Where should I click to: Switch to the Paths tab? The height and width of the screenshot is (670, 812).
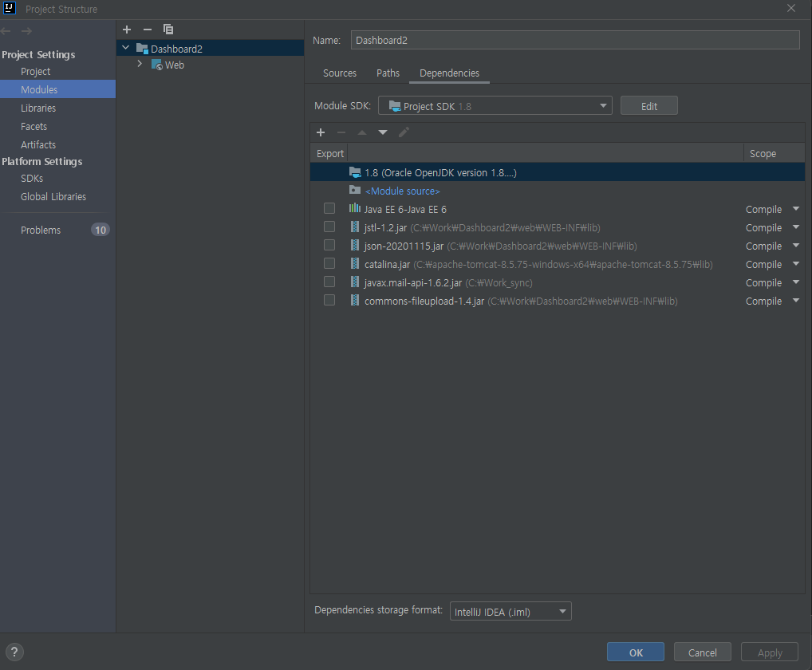point(388,73)
